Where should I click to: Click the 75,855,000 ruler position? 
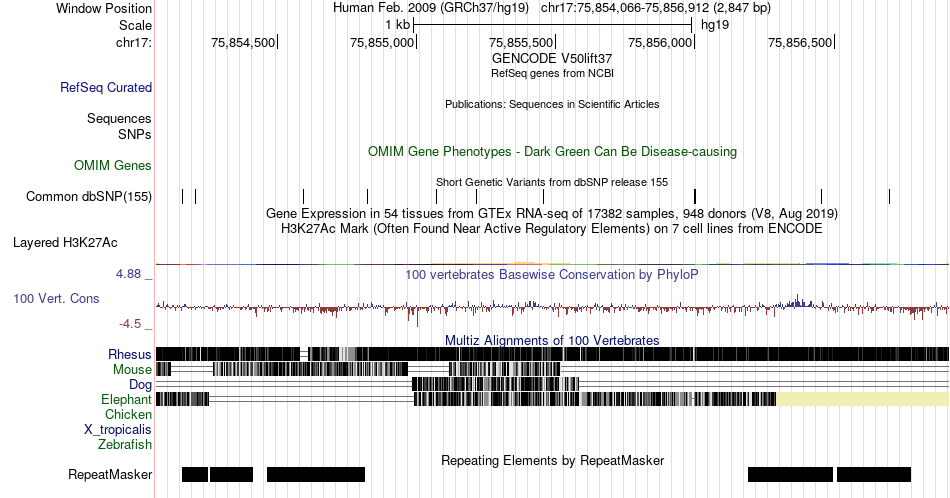click(x=382, y=42)
